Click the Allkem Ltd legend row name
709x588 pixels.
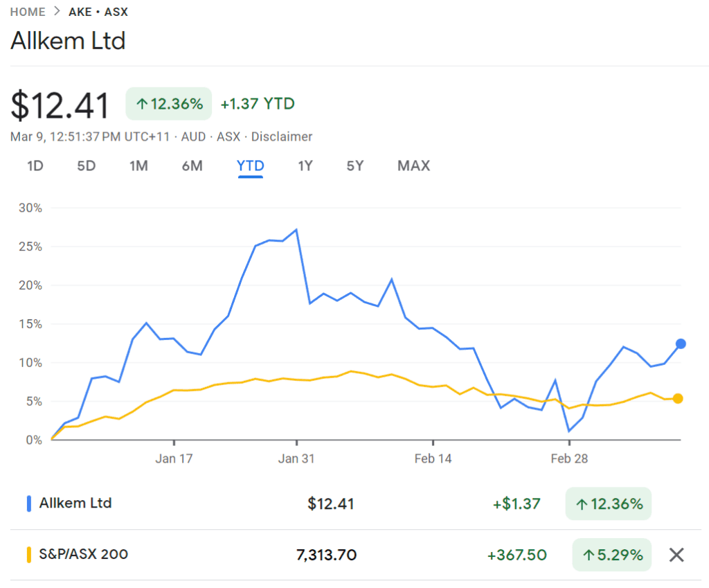coord(75,503)
